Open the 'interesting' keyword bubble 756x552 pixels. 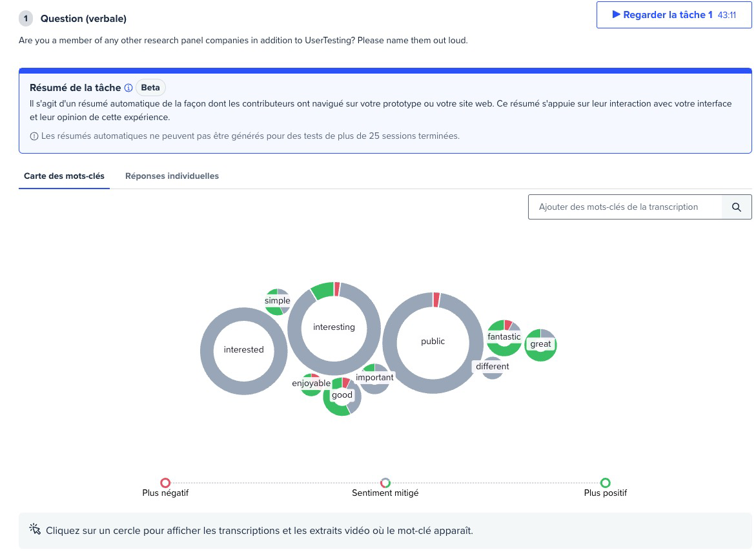click(334, 327)
